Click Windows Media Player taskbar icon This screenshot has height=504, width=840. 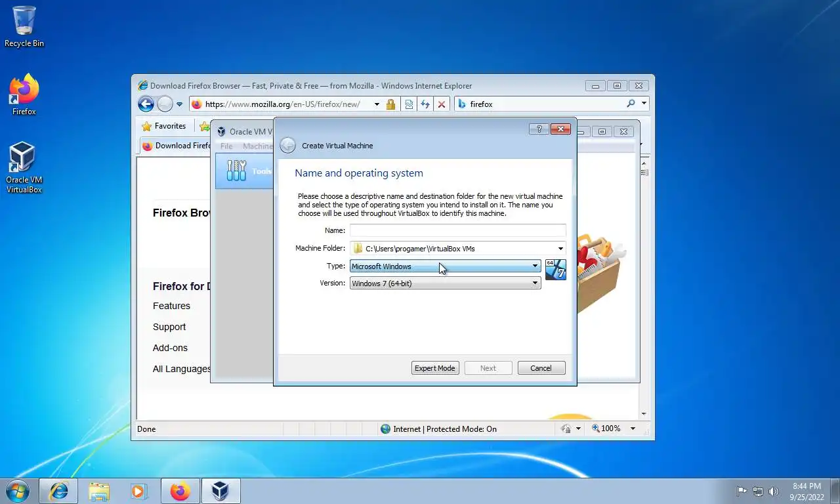pyautogui.click(x=138, y=491)
